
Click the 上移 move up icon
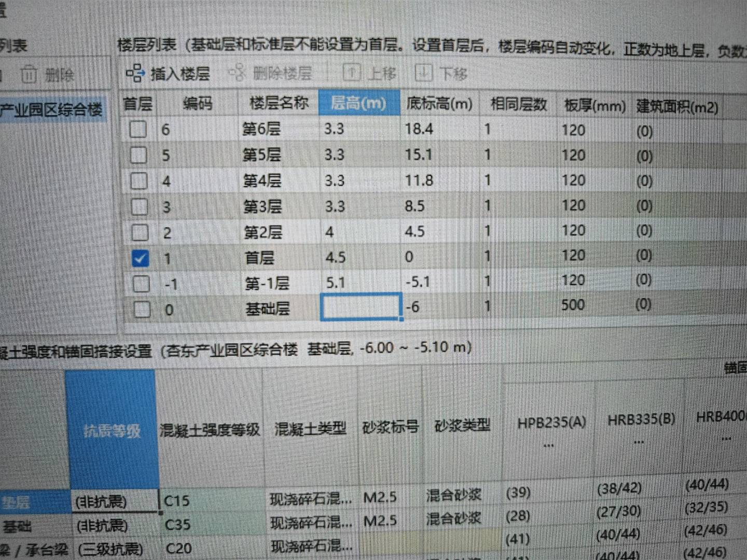352,73
